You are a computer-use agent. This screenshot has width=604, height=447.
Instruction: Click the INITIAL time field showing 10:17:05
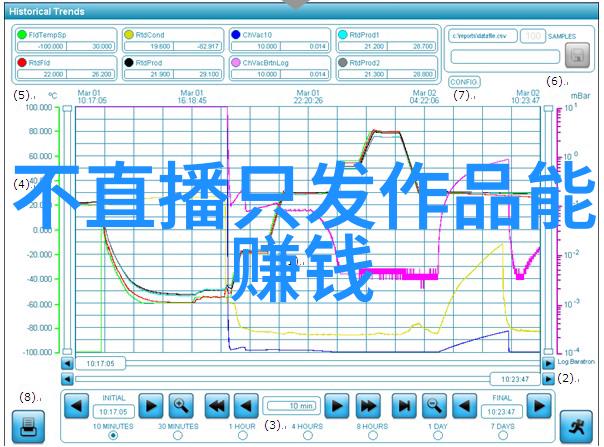pyautogui.click(x=113, y=412)
